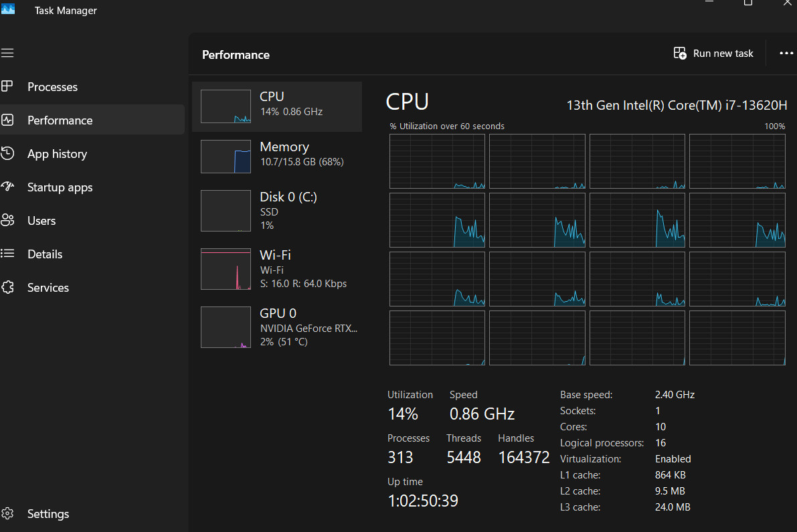Viewport: 797px width, 532px height.
Task: Open the three-dot more options menu
Action: pyautogui.click(x=786, y=54)
